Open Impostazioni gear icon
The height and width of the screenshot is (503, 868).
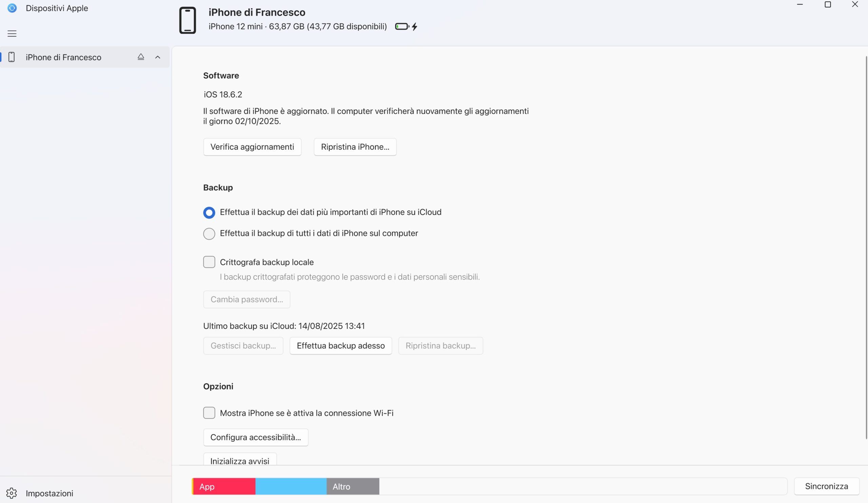pos(12,493)
